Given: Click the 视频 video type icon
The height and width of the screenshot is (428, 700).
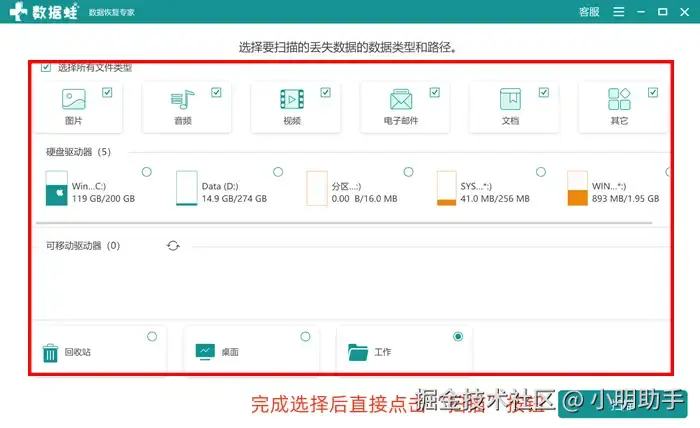Looking at the screenshot, I should coord(292,99).
